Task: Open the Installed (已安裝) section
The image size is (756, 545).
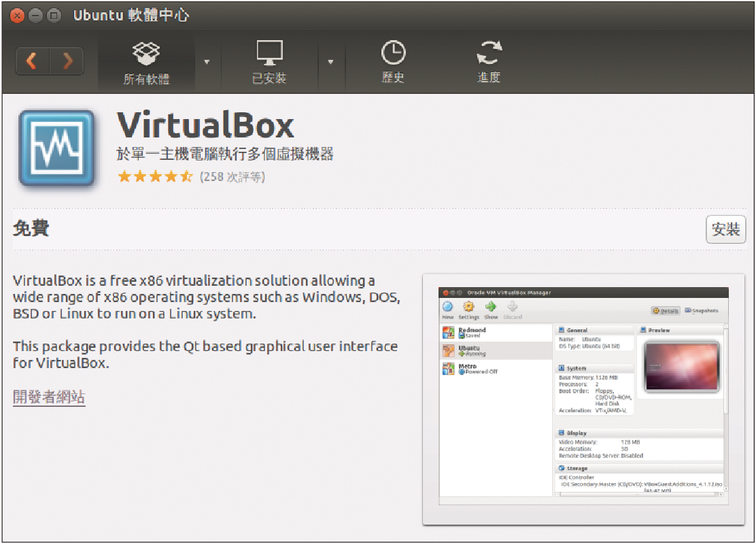Action: pos(269,63)
